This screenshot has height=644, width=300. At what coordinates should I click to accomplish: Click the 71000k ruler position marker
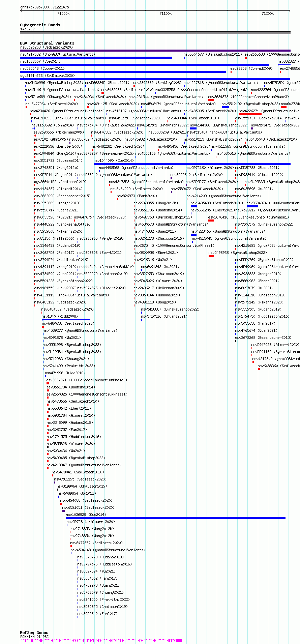tap(63, 13)
